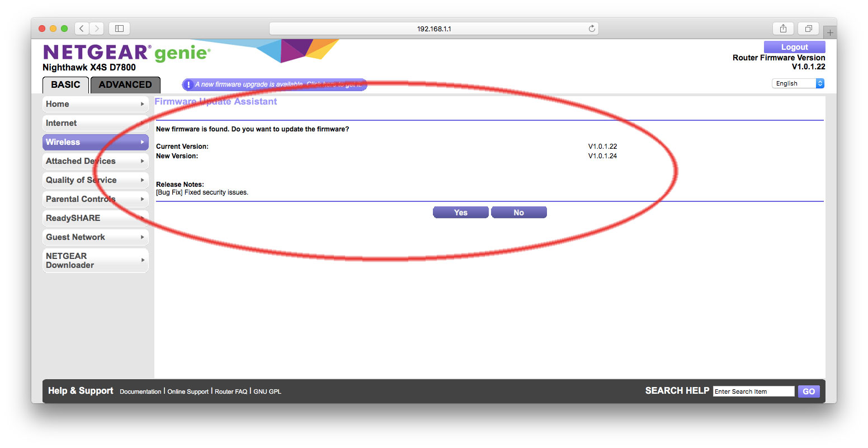Click the NETGEAR genie logo
The width and height of the screenshot is (868, 448).
point(126,53)
